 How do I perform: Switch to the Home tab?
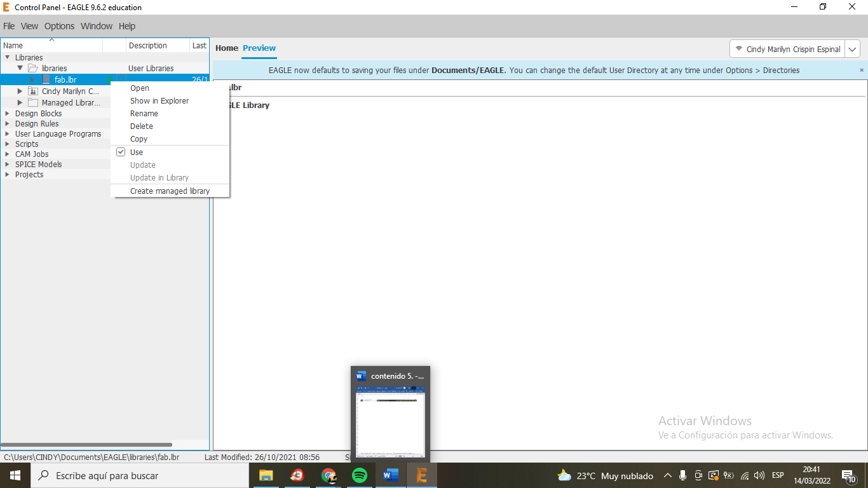227,48
